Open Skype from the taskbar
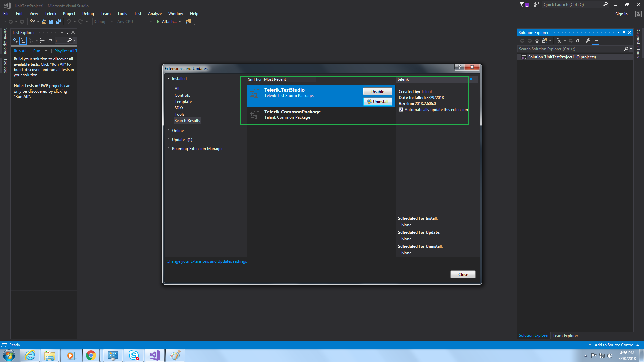 click(x=134, y=355)
